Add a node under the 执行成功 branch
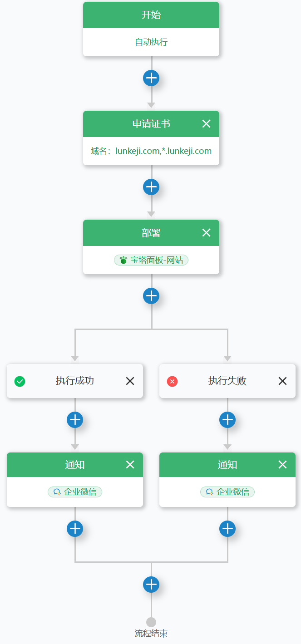 75,420
